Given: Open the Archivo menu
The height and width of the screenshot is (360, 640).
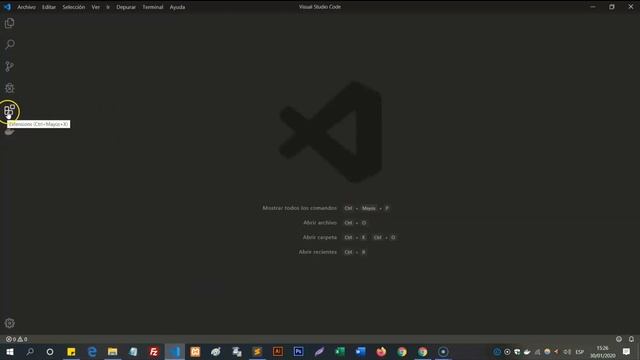Looking at the screenshot, I should click(x=26, y=7).
